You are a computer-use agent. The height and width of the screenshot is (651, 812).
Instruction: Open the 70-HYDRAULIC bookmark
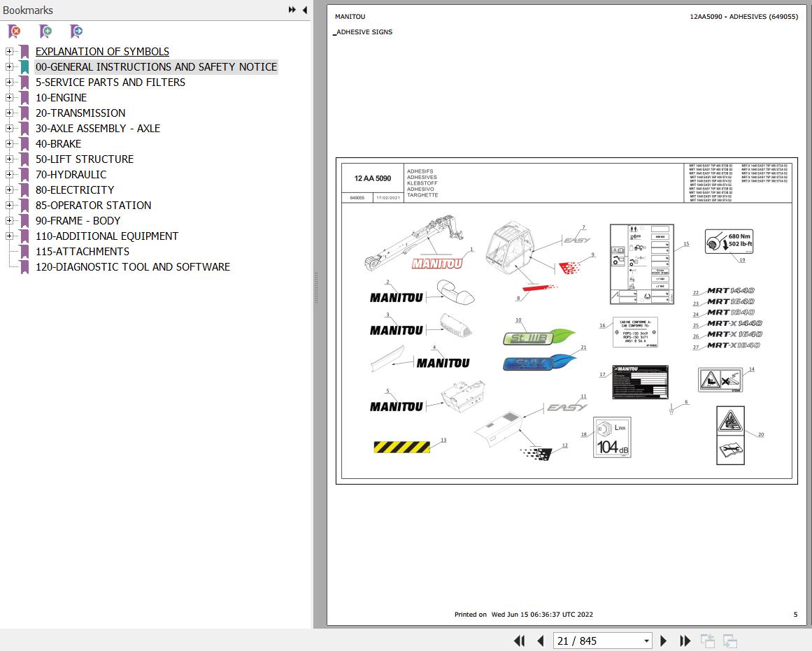click(71, 175)
